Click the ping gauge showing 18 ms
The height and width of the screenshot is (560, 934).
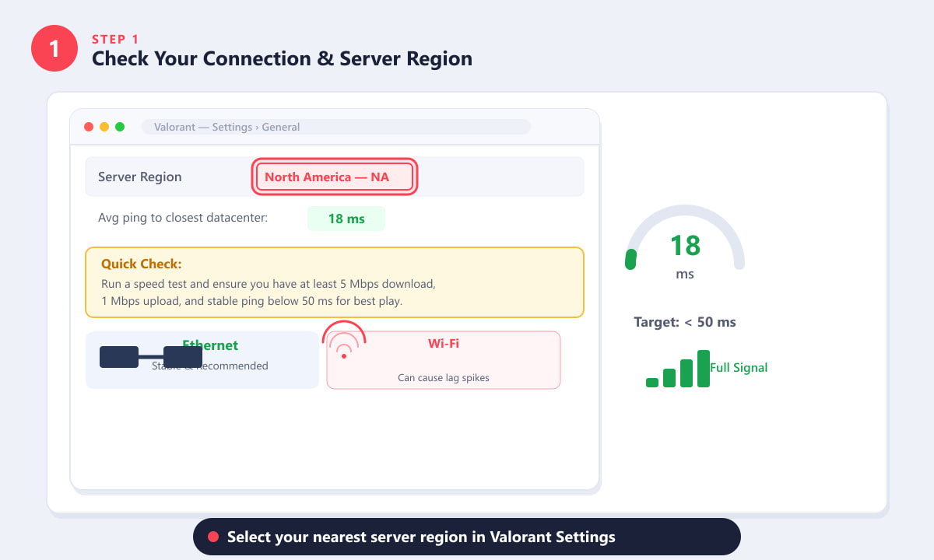685,238
